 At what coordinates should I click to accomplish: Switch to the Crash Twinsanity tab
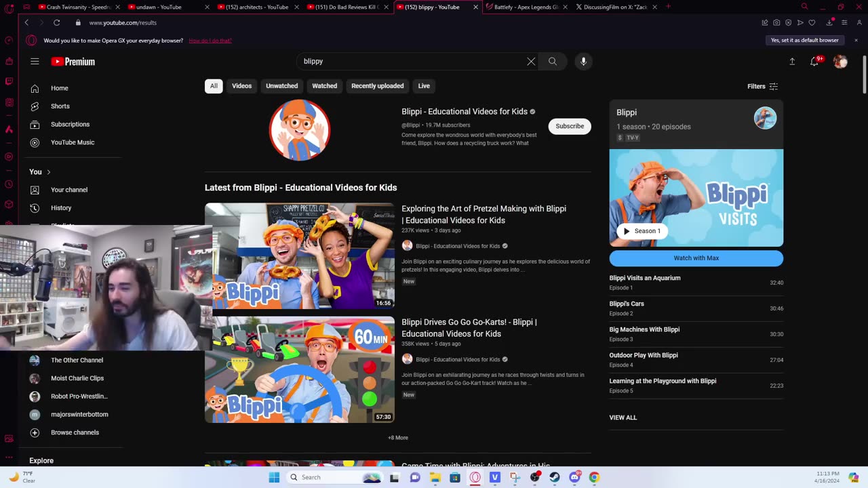78,7
